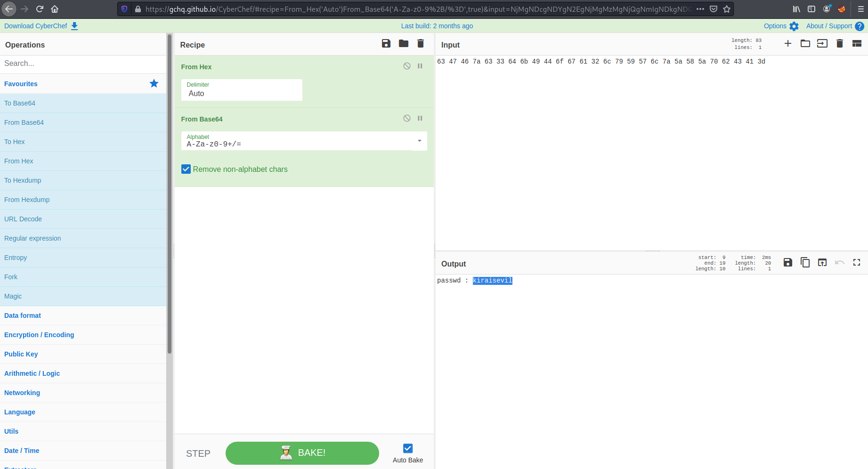Viewport: 868px width, 469px height.
Task: Go to browser Home
Action: (55, 9)
